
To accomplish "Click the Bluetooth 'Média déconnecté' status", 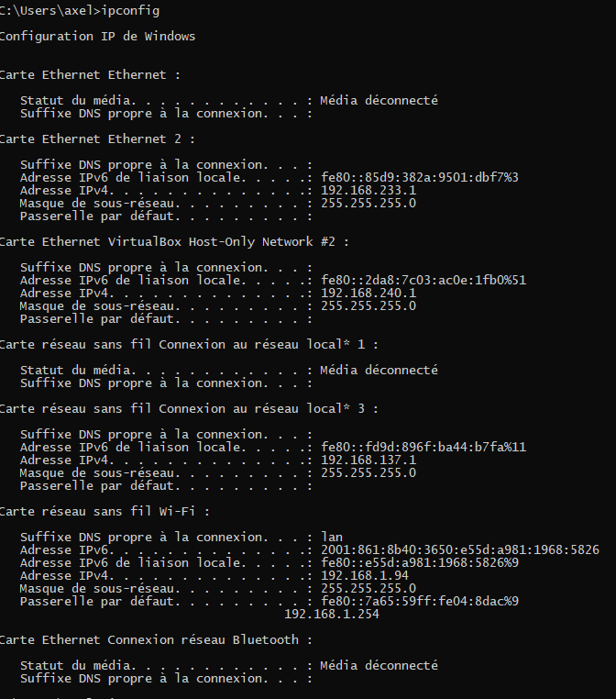I will coord(379,666).
